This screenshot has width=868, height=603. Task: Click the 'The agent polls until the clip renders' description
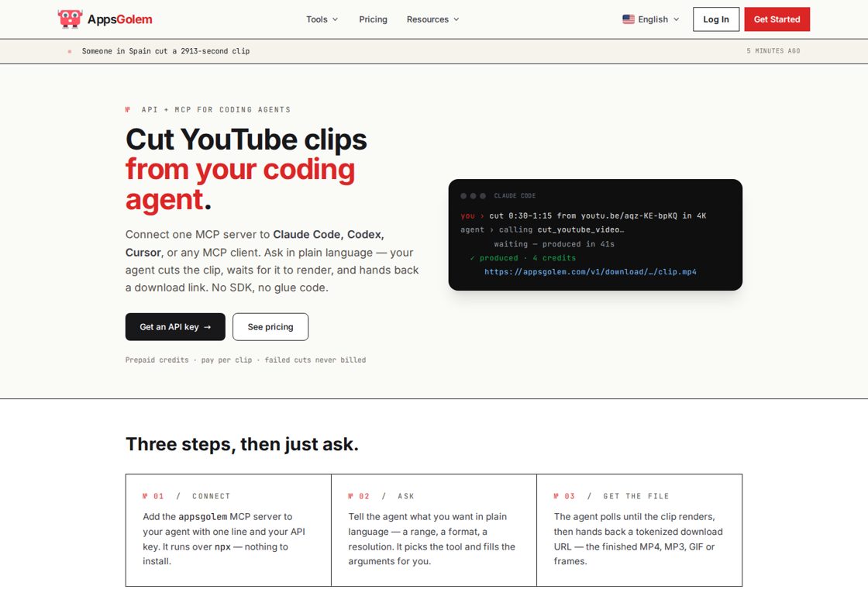pos(639,539)
